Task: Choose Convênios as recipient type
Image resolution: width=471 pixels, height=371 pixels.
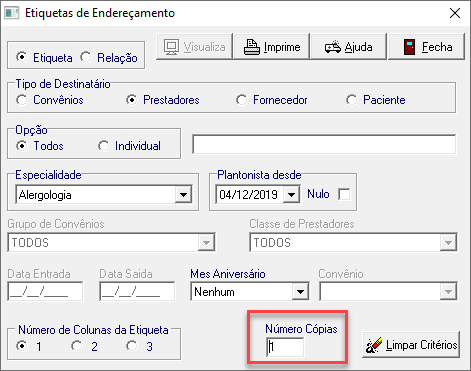Action: click(x=22, y=100)
